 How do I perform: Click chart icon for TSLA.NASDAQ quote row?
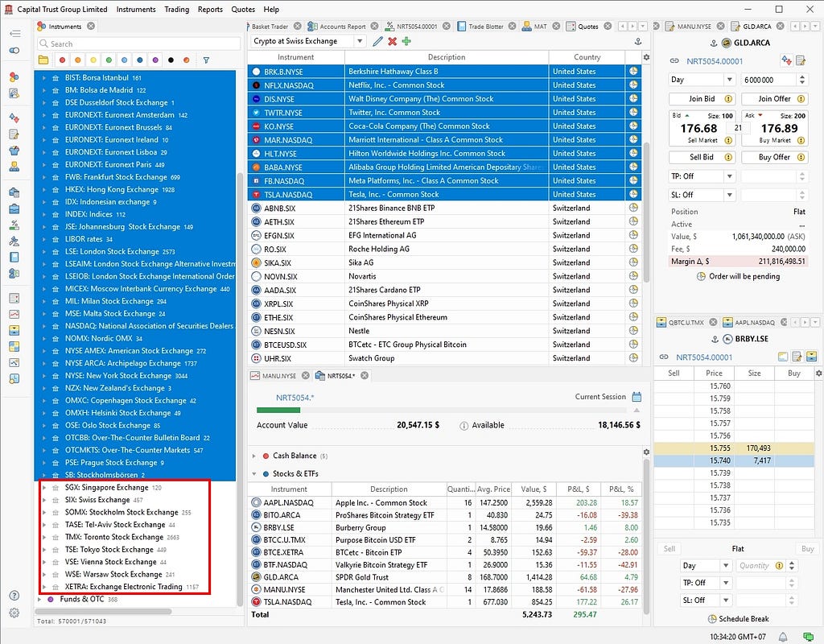(633, 195)
